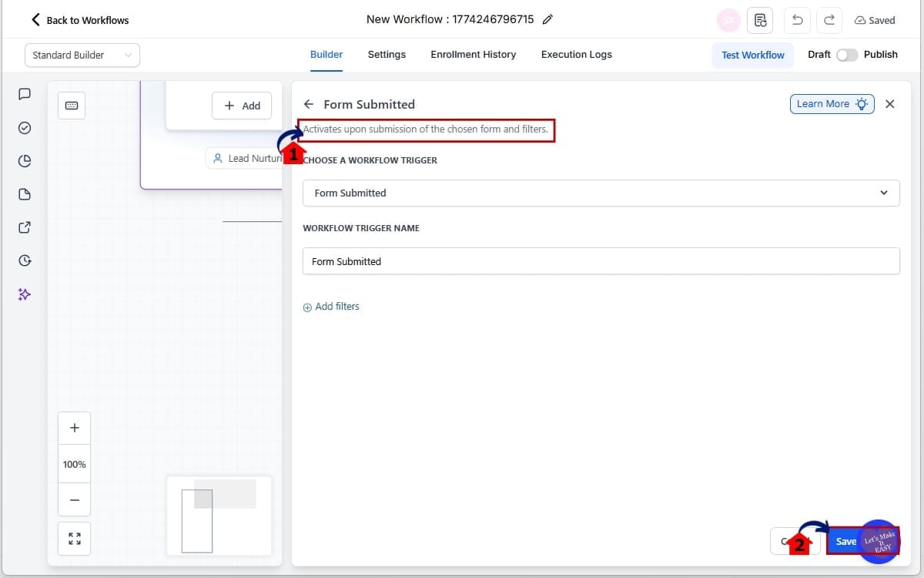
Task: Open the comments panel via chat bubble icon
Action: (x=24, y=94)
